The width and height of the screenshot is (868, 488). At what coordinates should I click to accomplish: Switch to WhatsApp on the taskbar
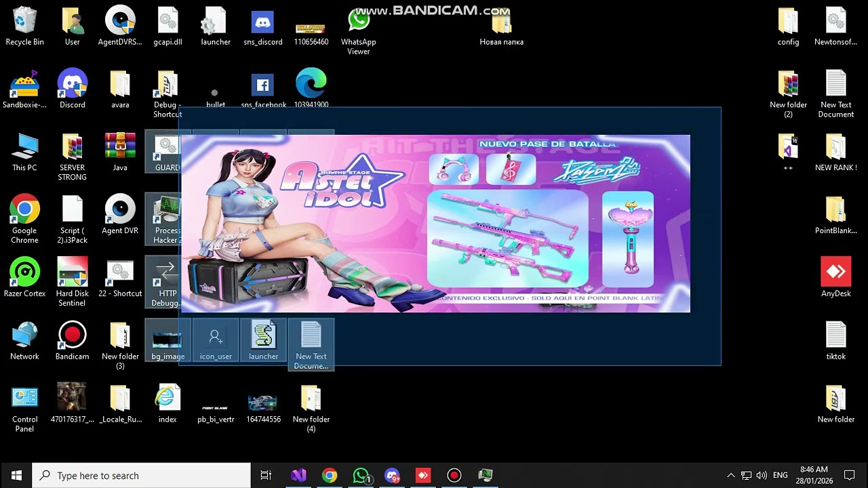tap(361, 476)
